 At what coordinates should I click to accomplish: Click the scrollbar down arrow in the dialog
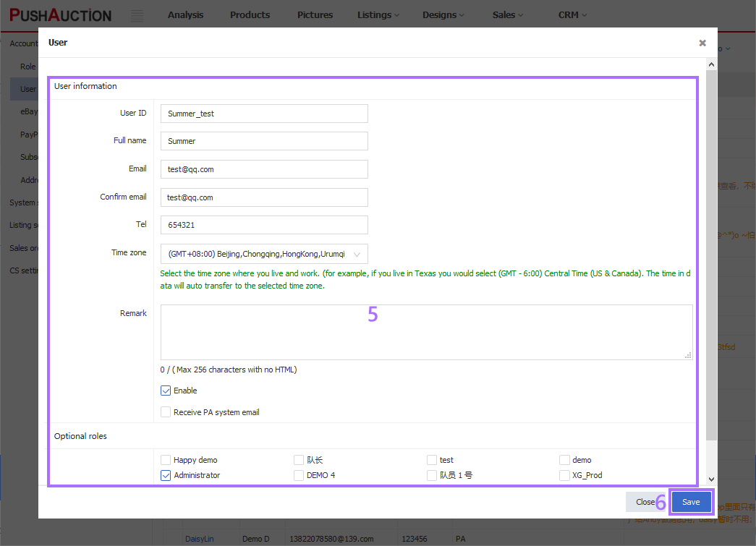pos(711,479)
